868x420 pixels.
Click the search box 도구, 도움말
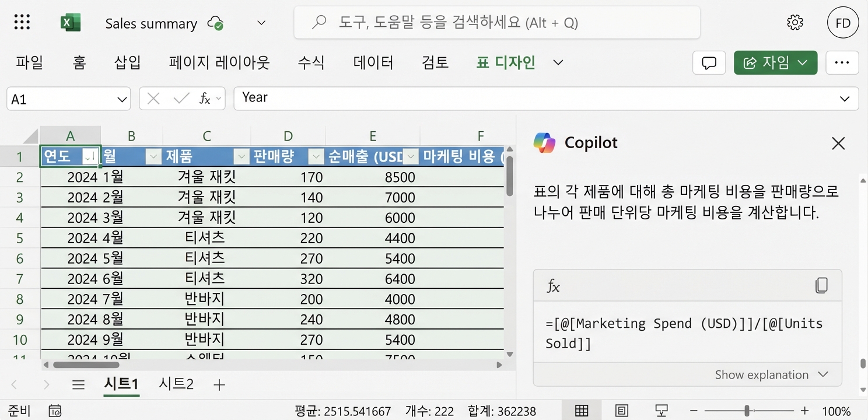(x=497, y=23)
